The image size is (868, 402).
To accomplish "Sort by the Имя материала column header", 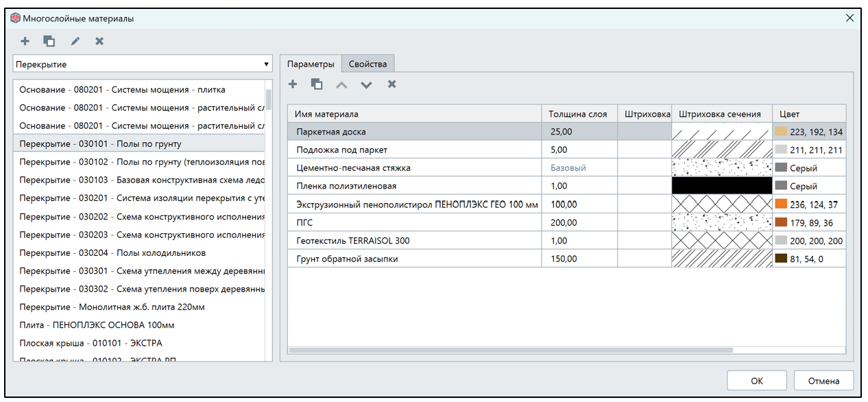I will (x=415, y=114).
